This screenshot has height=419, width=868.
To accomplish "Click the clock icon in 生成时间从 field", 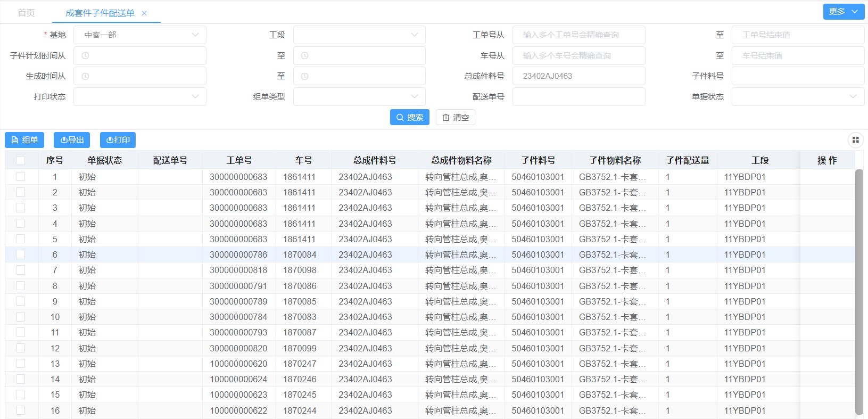I will pyautogui.click(x=85, y=76).
